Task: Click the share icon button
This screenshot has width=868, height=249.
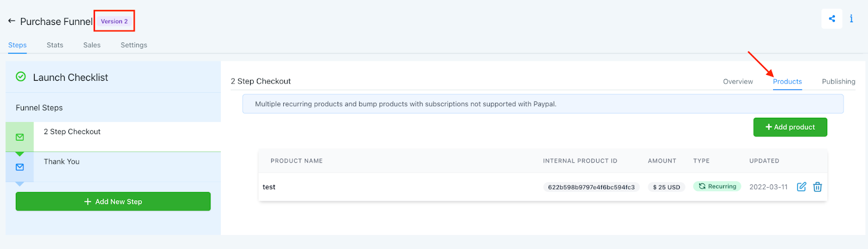Action: point(832,19)
